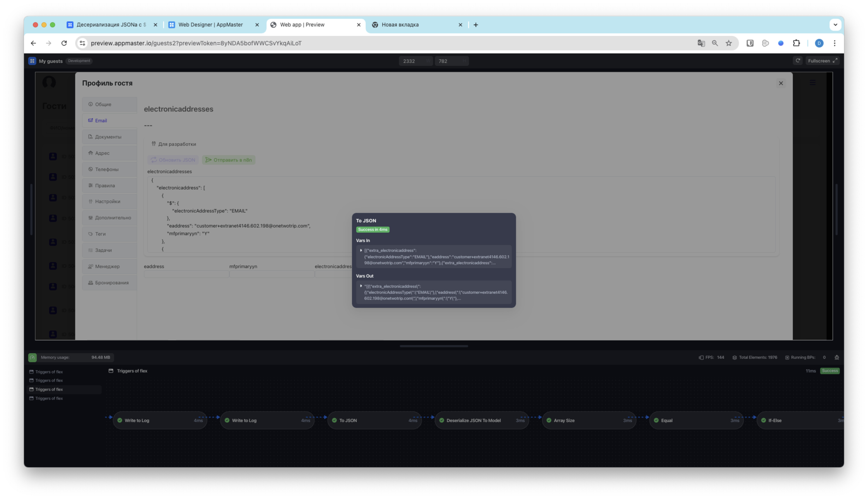Click the memory usage gauge icon

coord(32,357)
